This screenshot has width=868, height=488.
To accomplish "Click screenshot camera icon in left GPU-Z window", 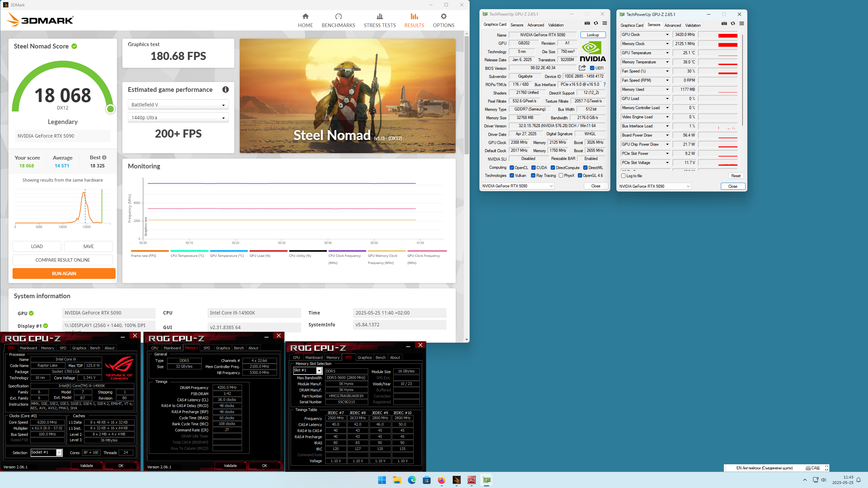I will click(587, 23).
